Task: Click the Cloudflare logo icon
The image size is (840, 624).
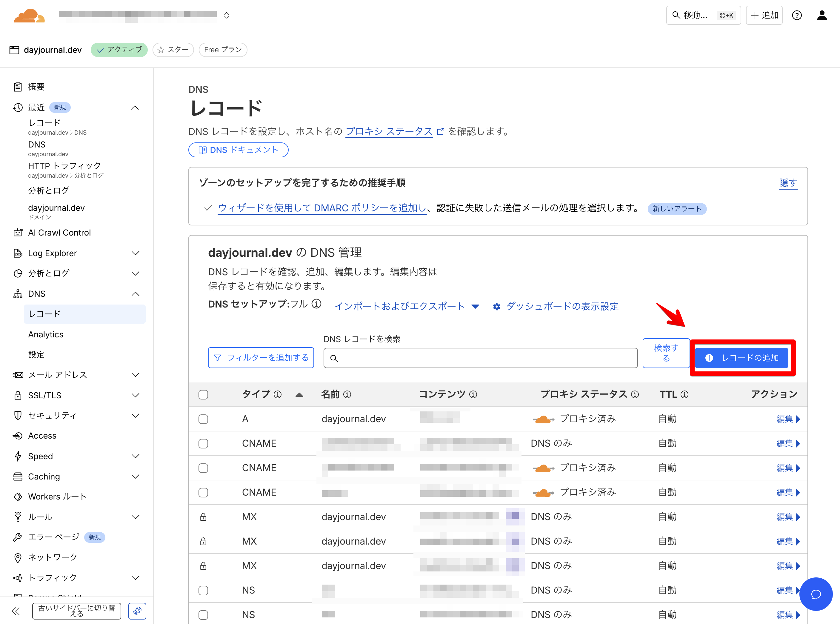Action: 29,16
